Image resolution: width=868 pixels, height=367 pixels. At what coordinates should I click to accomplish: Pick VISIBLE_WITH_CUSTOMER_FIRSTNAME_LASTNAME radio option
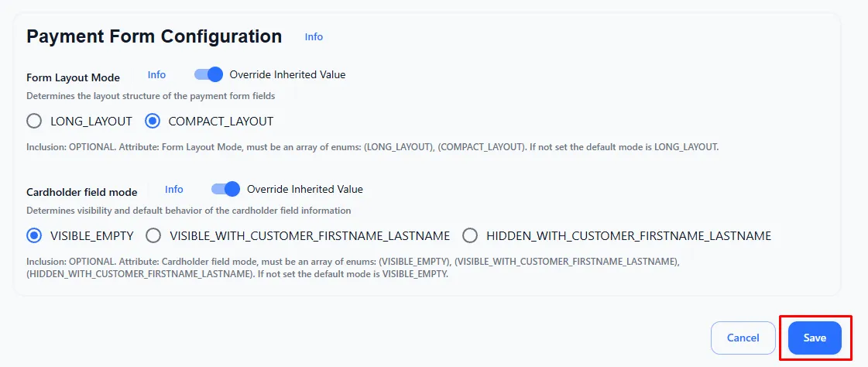click(x=153, y=235)
